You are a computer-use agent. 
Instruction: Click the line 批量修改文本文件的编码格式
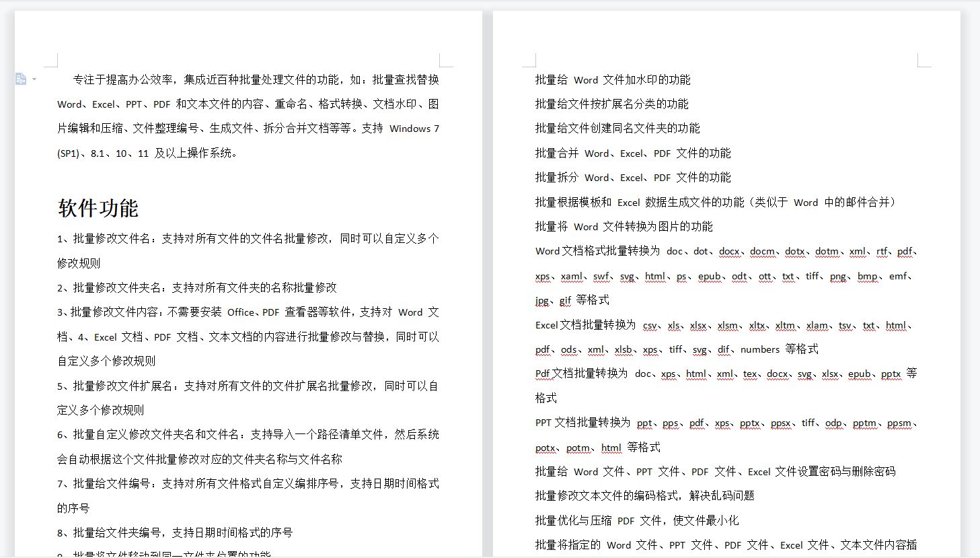point(639,495)
